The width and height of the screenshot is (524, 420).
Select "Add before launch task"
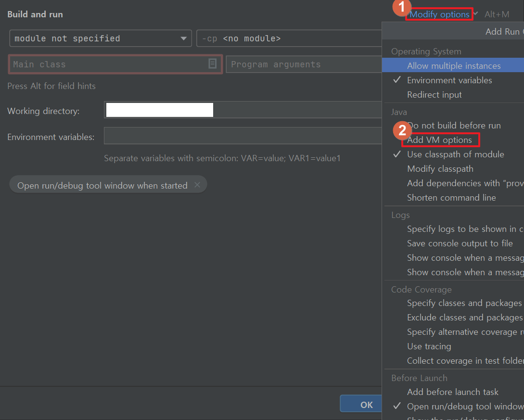tap(452, 392)
